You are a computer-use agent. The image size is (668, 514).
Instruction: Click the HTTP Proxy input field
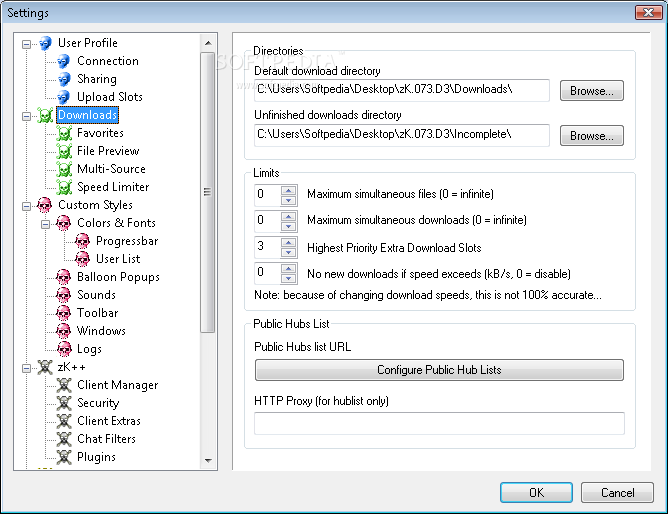(439, 423)
